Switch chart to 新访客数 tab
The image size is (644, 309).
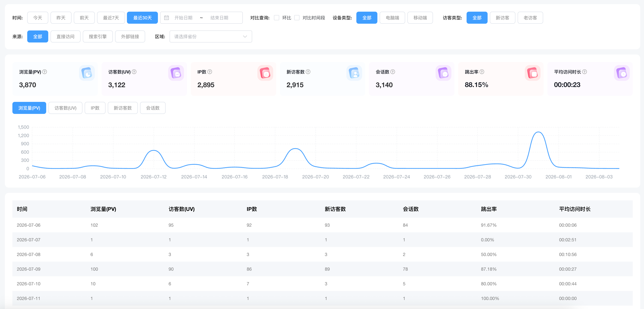[x=123, y=108]
